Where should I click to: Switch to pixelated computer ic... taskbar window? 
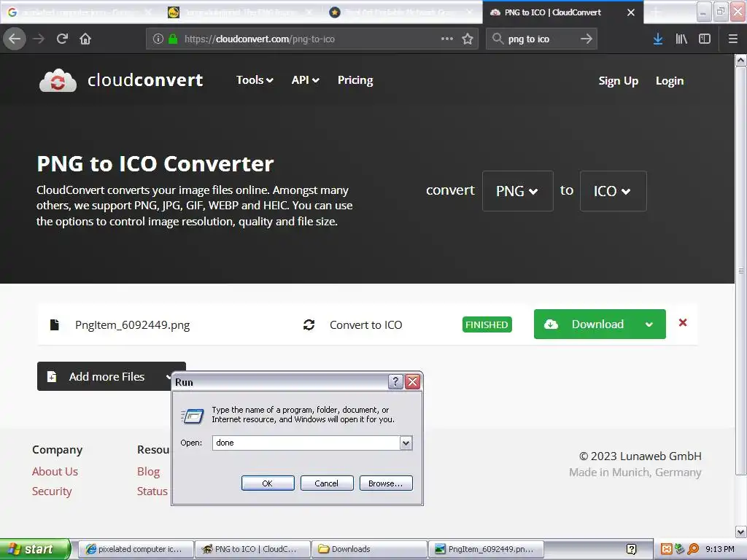click(x=135, y=549)
